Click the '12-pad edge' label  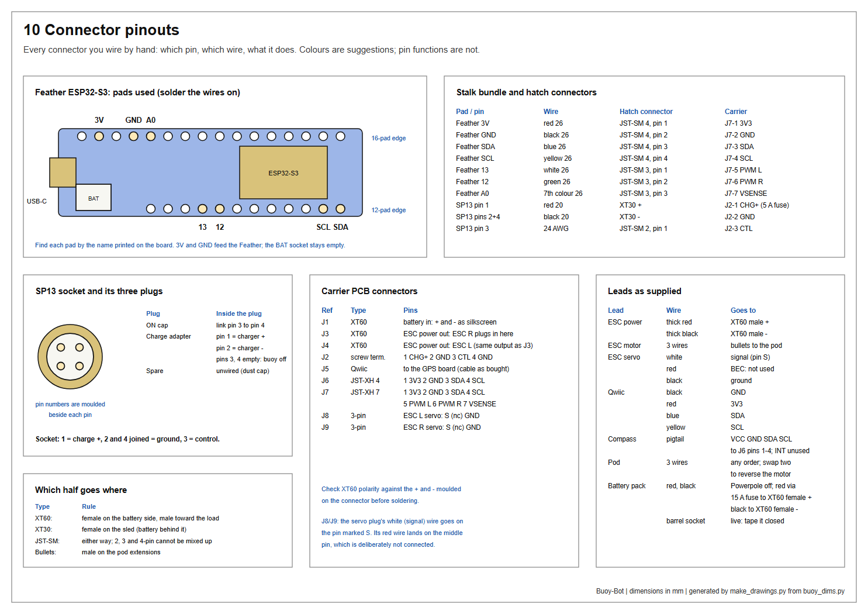pos(389,210)
